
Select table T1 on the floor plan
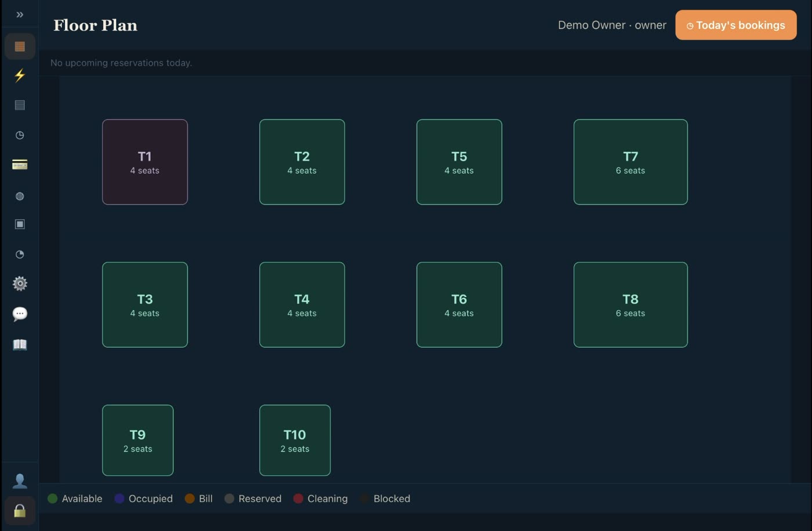tap(145, 162)
